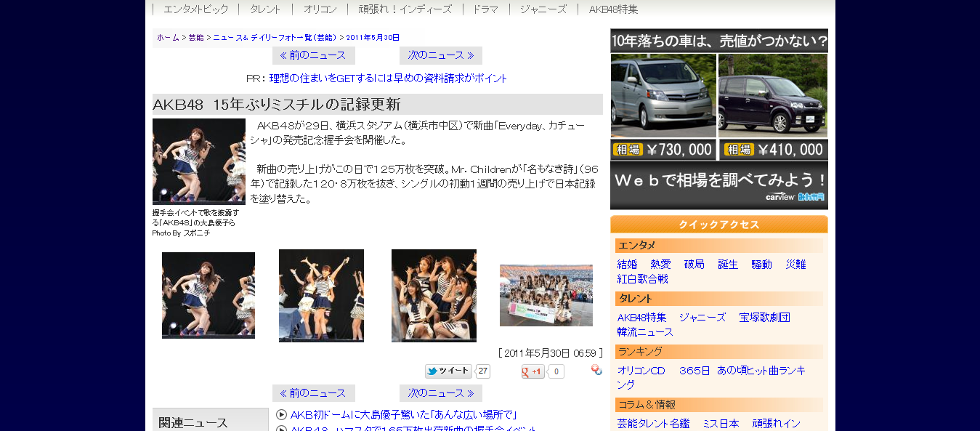
Task: Open related news AKB初ドームに大島優子驚いた
Action: click(x=403, y=415)
